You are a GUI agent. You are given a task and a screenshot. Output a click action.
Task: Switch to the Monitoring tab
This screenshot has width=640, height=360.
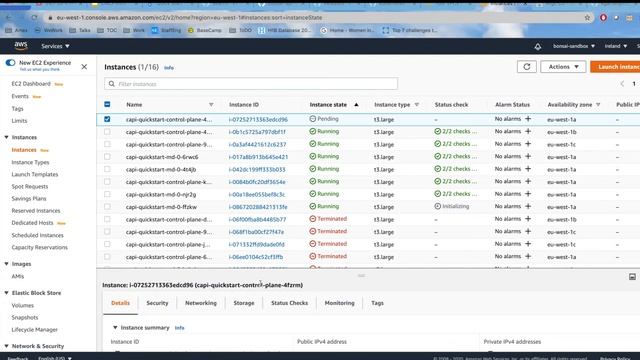[x=340, y=303]
